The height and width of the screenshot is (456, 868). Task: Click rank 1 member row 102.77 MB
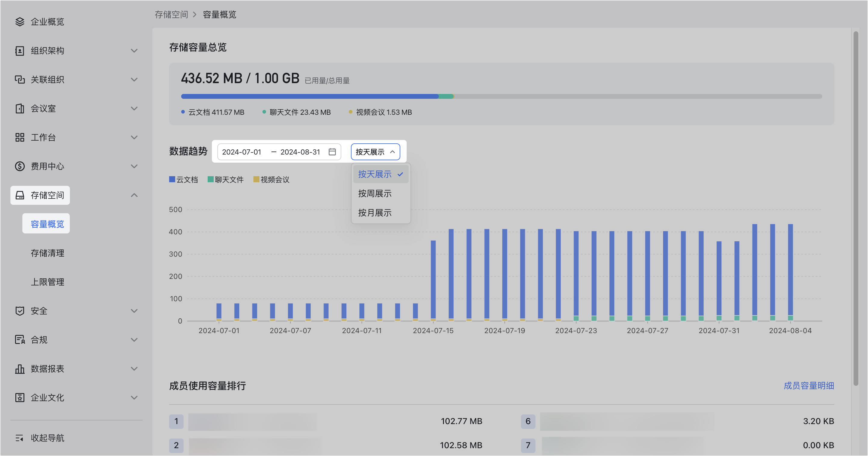(326, 421)
